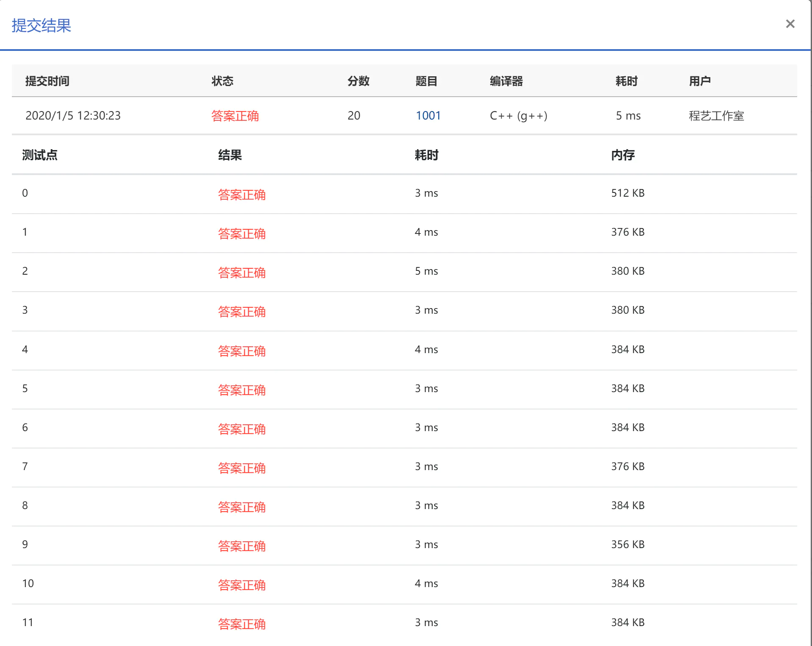Close the 提交结果 dialog

(791, 24)
